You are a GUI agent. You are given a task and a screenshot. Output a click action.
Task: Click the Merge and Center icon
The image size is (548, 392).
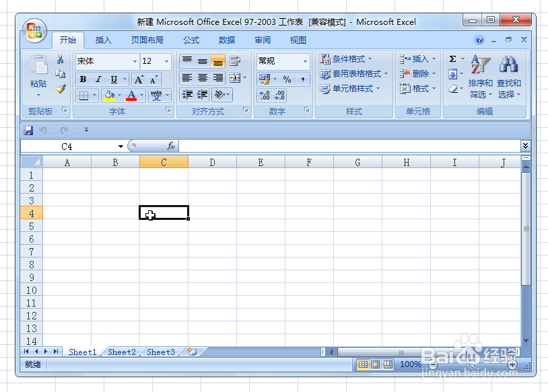pos(235,78)
